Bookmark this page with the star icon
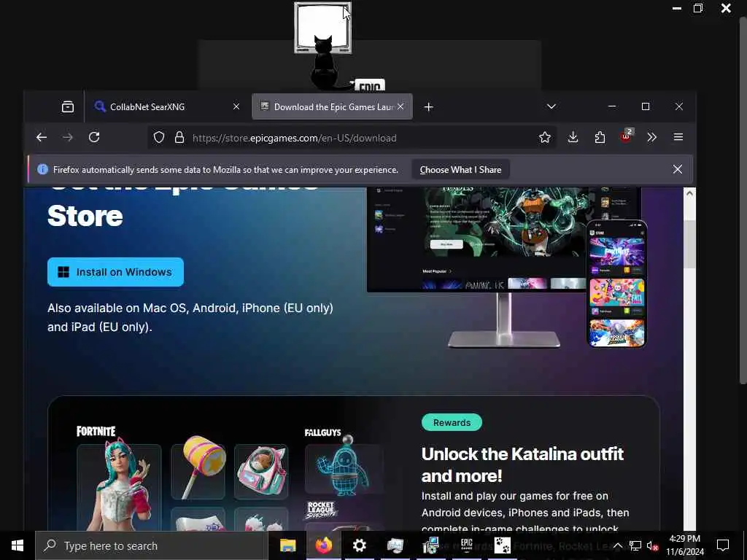The width and height of the screenshot is (747, 560). [x=544, y=138]
